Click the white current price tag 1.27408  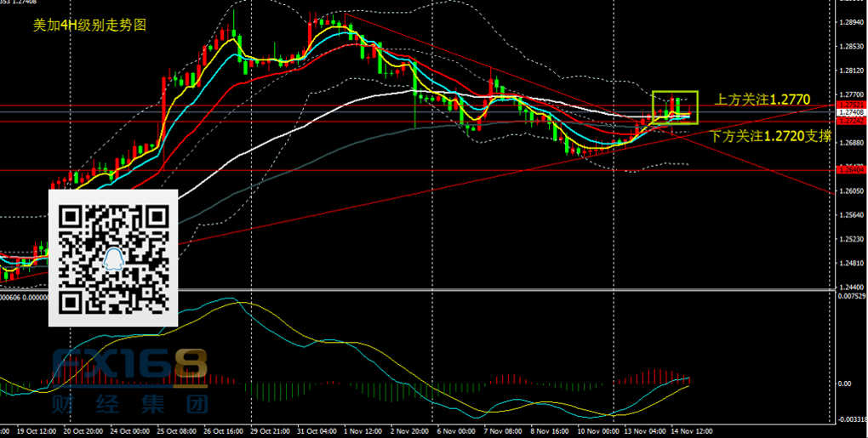point(851,112)
